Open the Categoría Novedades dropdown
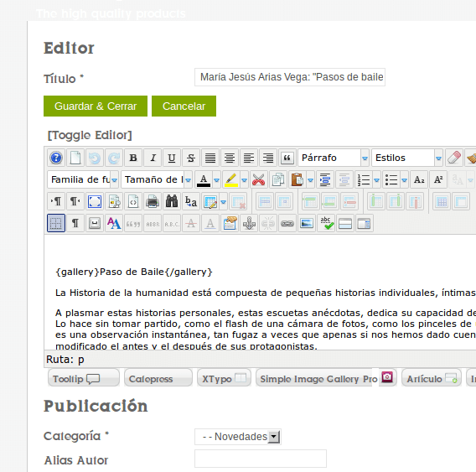 (238, 437)
